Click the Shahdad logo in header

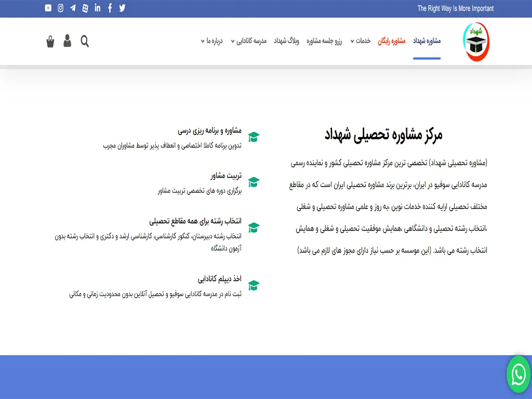tap(476, 42)
